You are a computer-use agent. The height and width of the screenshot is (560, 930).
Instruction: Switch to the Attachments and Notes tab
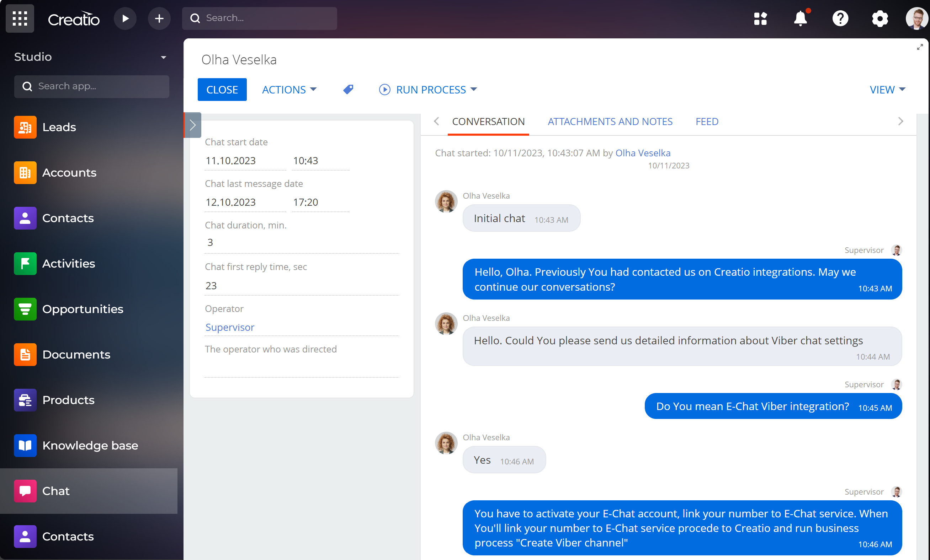[x=610, y=122]
